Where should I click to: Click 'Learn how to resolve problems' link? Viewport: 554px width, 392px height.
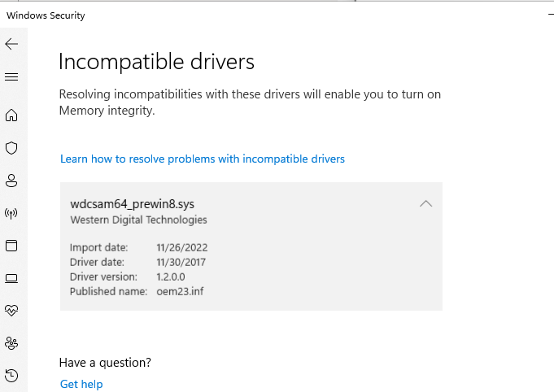tap(203, 159)
